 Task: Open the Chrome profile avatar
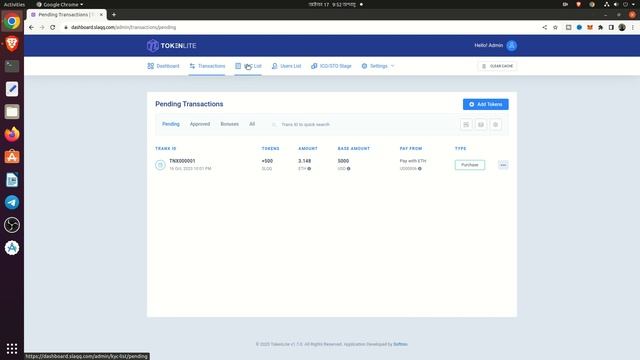pyautogui.click(x=622, y=27)
